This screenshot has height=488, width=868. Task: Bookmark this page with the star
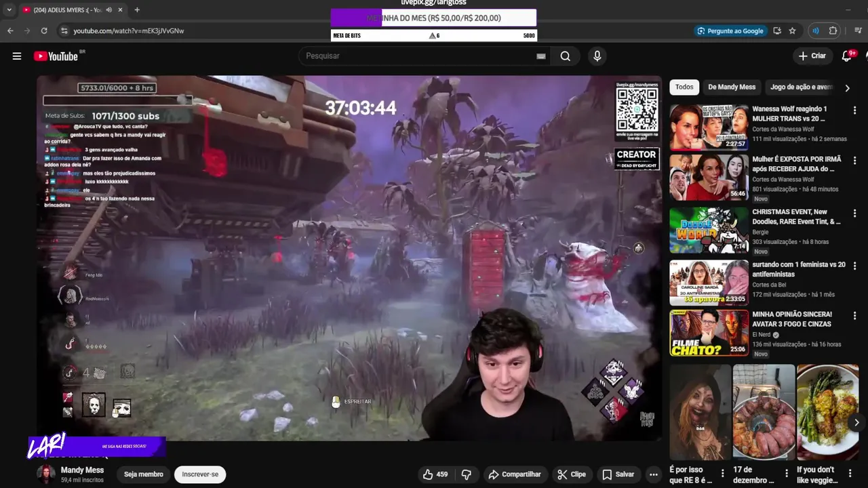click(x=792, y=30)
